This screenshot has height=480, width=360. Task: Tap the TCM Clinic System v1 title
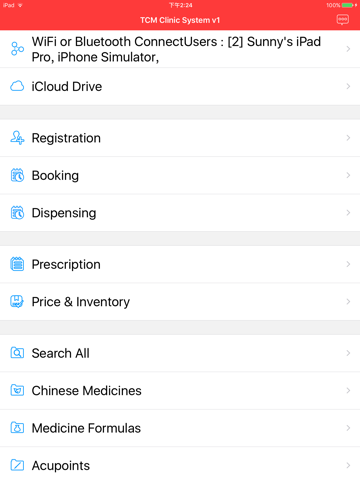180,20
